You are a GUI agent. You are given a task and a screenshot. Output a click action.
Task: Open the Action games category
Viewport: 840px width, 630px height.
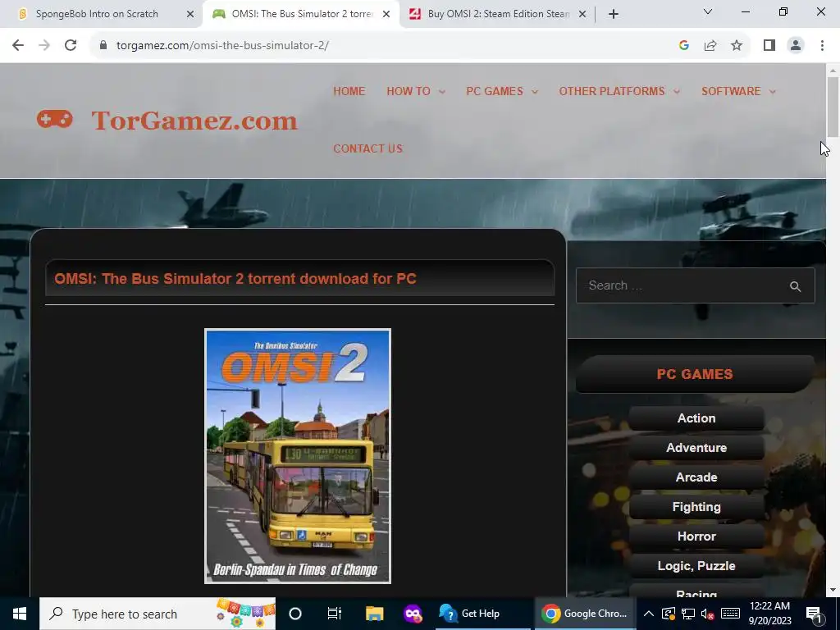coord(696,418)
